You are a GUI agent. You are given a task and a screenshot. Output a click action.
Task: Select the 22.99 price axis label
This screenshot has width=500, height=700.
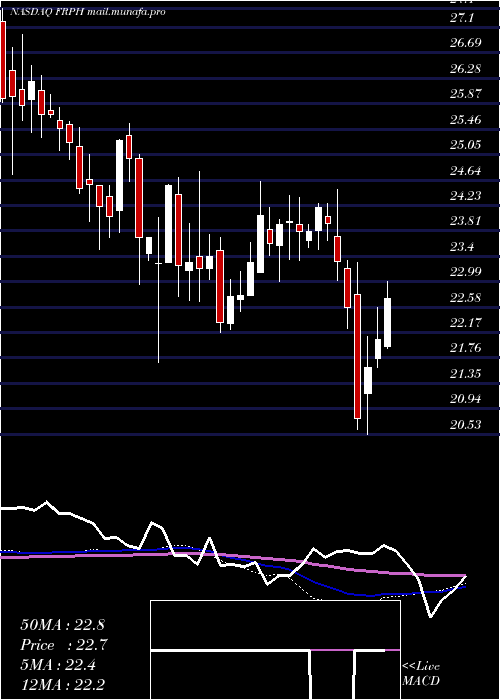(466, 272)
